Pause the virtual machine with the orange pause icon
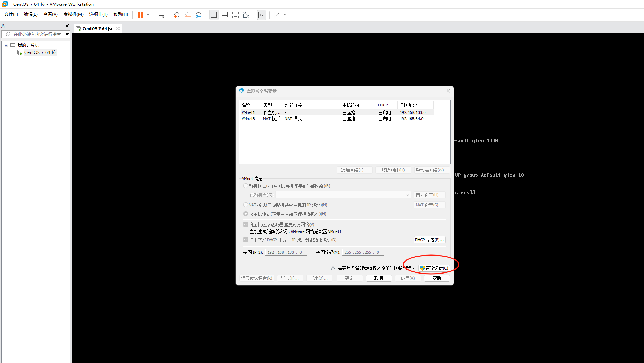 click(x=140, y=15)
